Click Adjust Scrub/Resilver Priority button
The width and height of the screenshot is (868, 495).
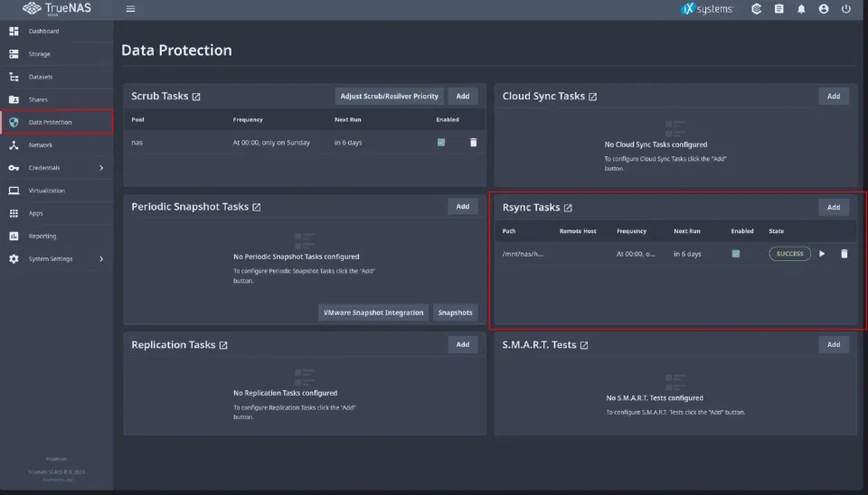pyautogui.click(x=389, y=97)
